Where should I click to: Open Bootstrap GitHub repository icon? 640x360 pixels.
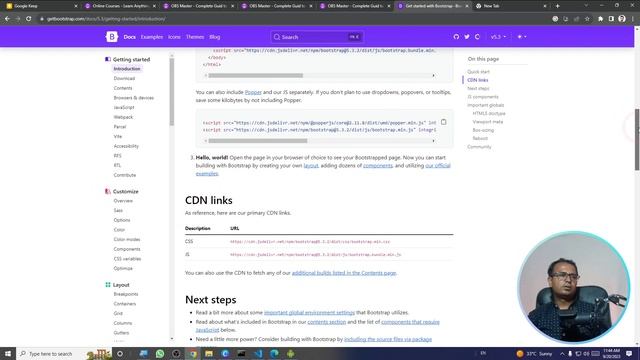click(456, 37)
